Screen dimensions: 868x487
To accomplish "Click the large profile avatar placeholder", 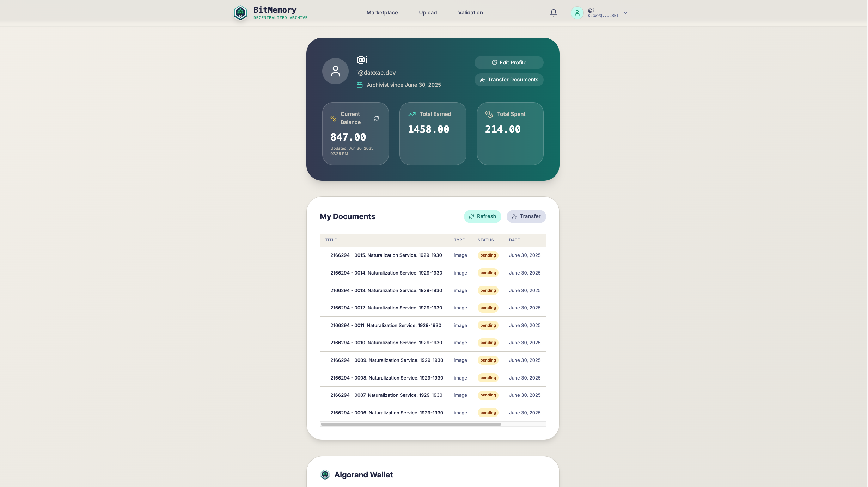I will 335,71.
